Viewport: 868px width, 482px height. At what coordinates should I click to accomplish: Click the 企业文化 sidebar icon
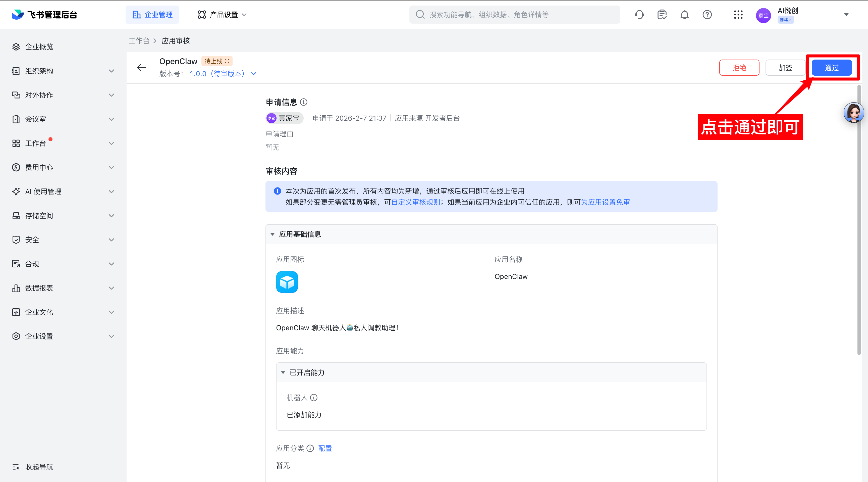tap(16, 312)
